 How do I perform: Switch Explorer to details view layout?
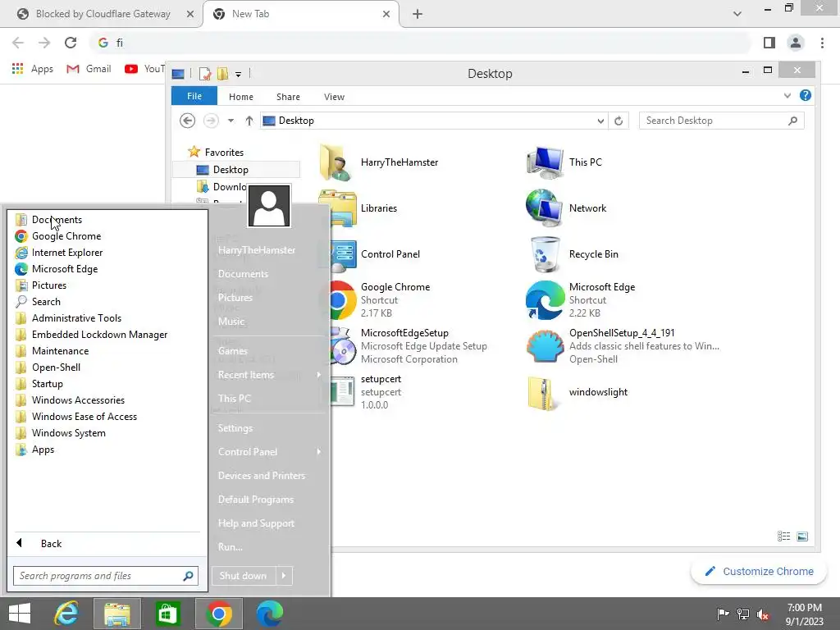783,536
